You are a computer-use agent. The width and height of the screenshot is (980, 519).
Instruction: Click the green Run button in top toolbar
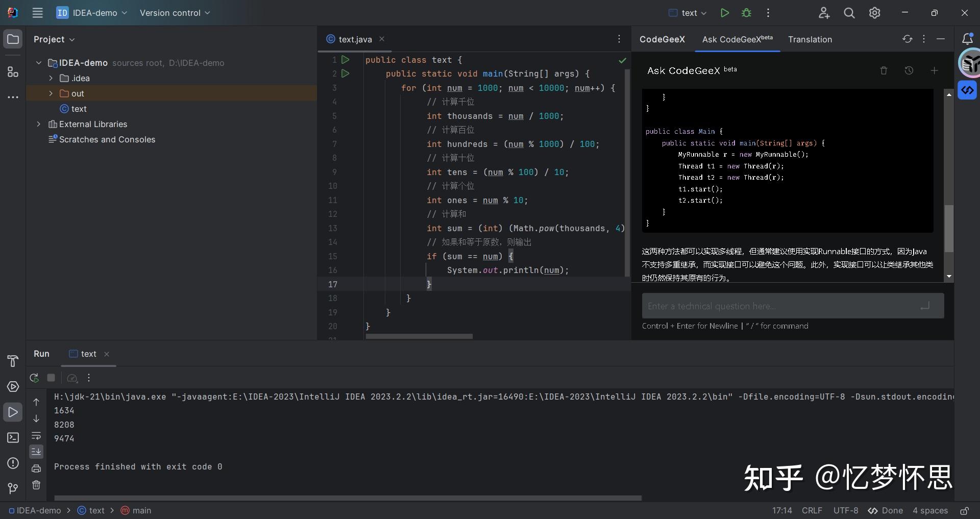[724, 13]
